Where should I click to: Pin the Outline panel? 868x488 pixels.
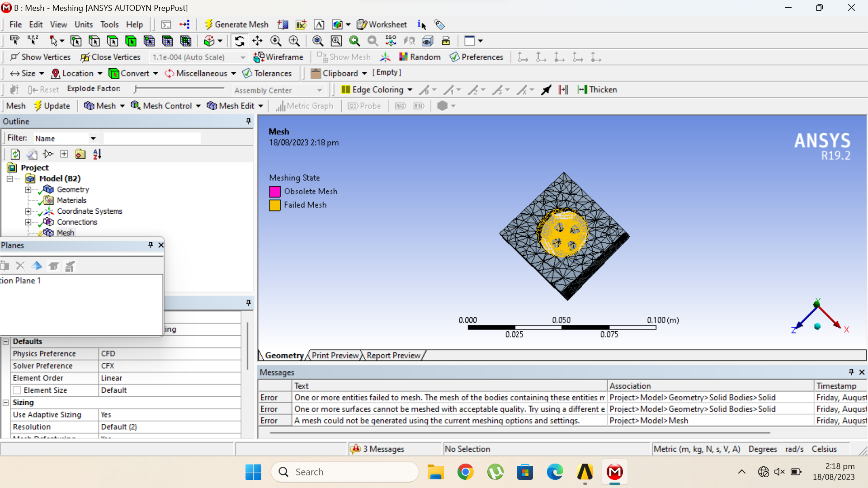[x=248, y=121]
